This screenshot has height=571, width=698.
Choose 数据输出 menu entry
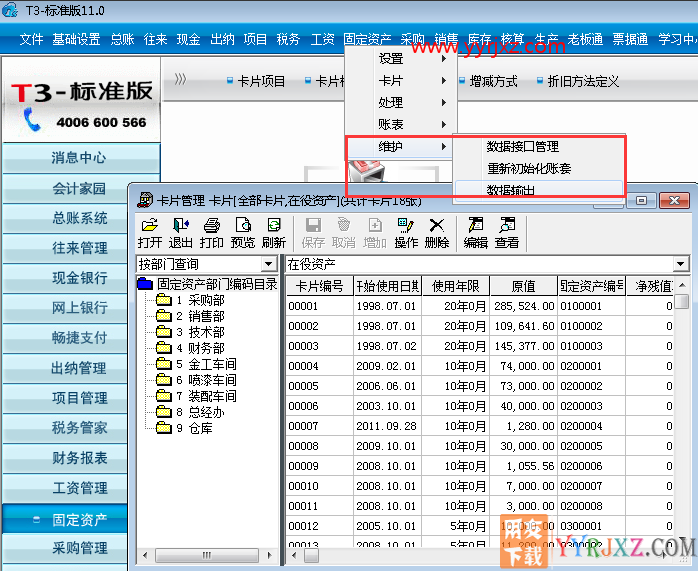pyautogui.click(x=539, y=190)
